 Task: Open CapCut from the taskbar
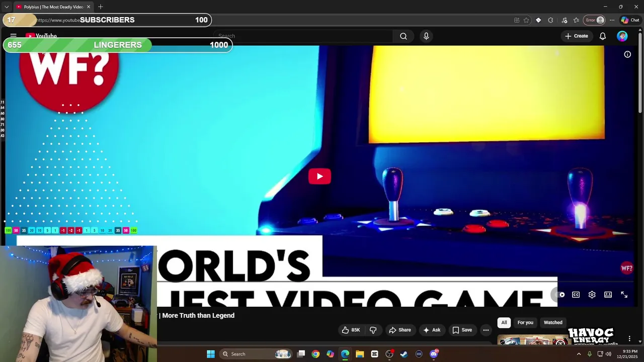click(x=374, y=354)
